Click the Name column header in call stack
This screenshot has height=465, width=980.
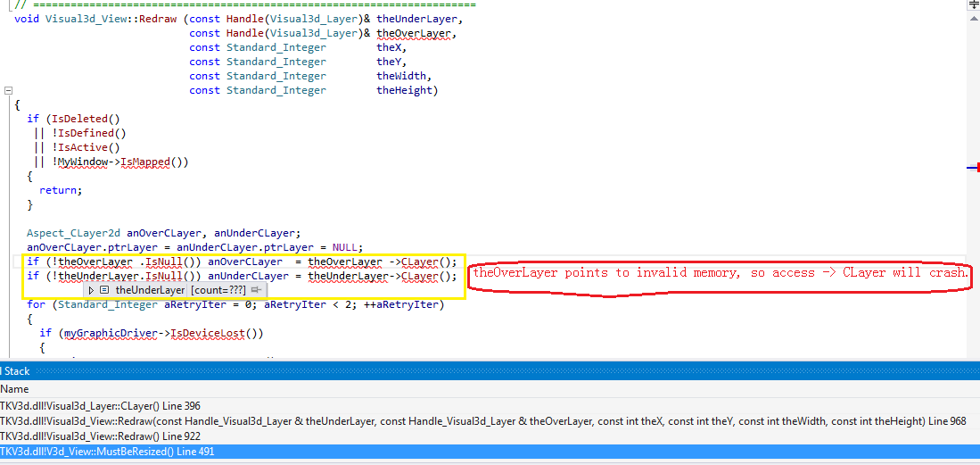[x=14, y=389]
